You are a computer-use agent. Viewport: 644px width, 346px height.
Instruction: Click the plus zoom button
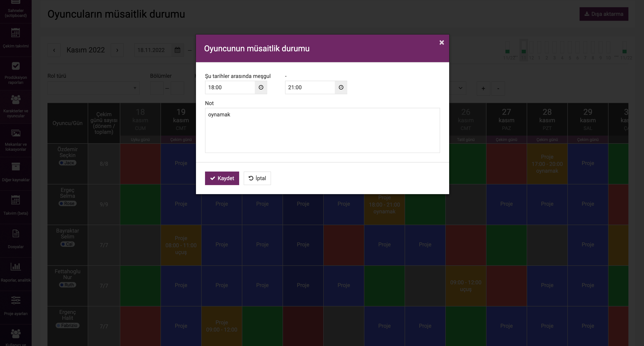[483, 88]
